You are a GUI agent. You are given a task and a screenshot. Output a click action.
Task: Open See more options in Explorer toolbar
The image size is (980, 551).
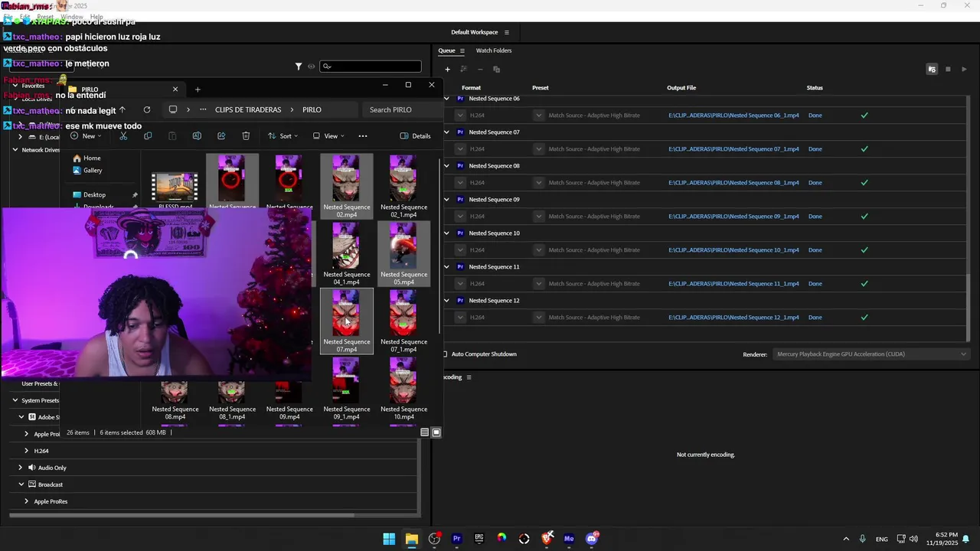(x=363, y=136)
